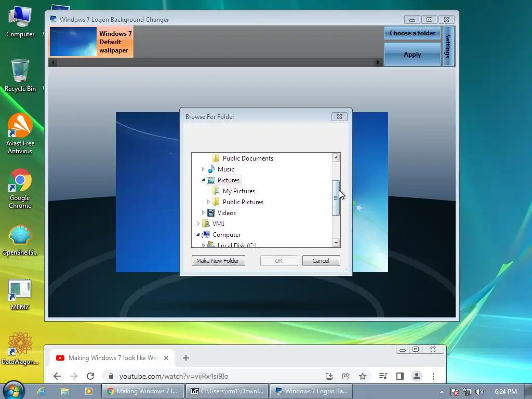532x399 pixels.
Task: Click the OK button in Browse dialog
Action: tap(279, 261)
